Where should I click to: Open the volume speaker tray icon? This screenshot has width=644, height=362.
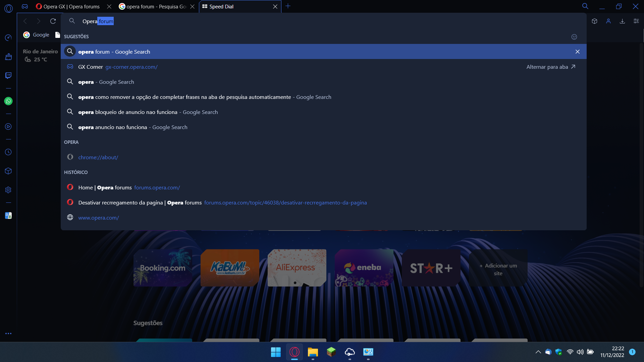(x=580, y=352)
